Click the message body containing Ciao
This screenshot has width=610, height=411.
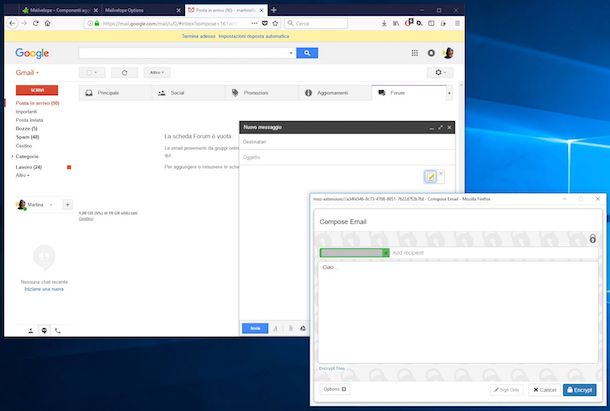point(458,313)
